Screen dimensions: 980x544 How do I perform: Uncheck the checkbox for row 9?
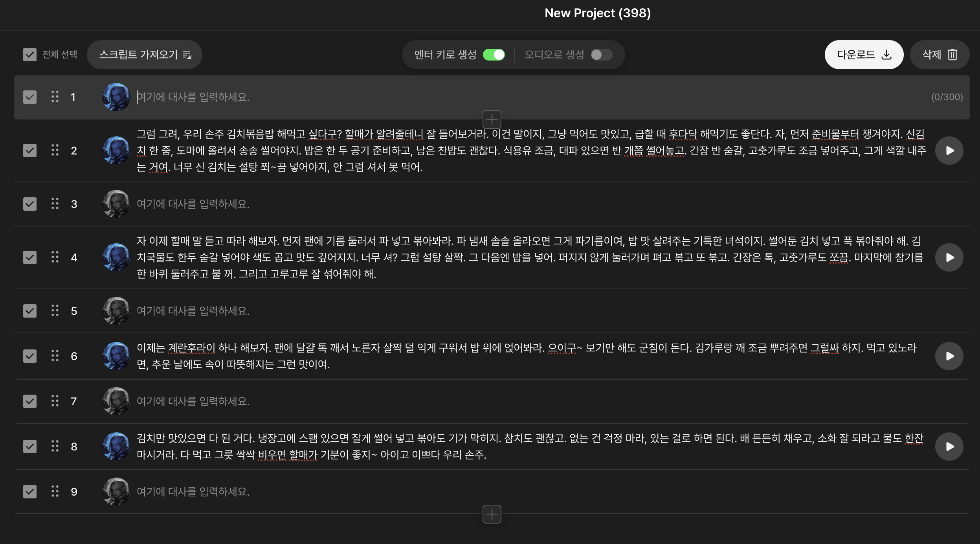point(30,492)
